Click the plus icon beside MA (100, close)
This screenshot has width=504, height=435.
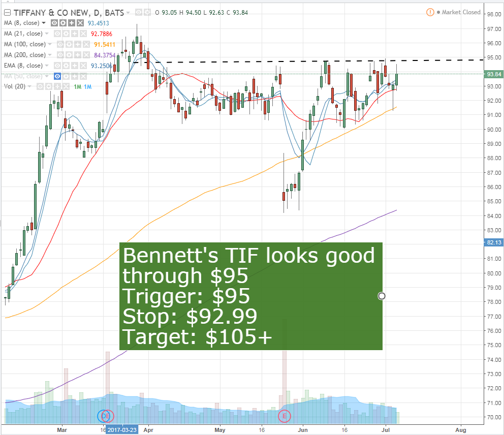[77, 44]
